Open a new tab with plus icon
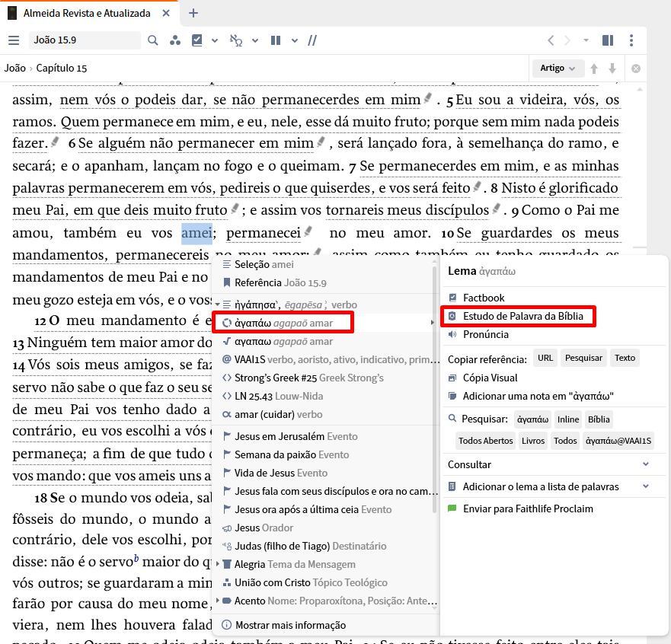The image size is (671, 644). tap(193, 13)
